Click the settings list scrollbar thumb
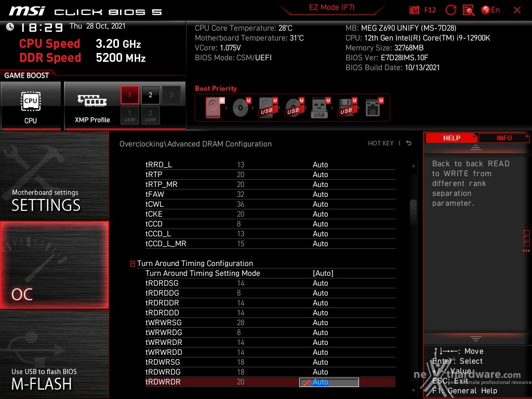The width and height of the screenshot is (532, 399). coord(413,212)
